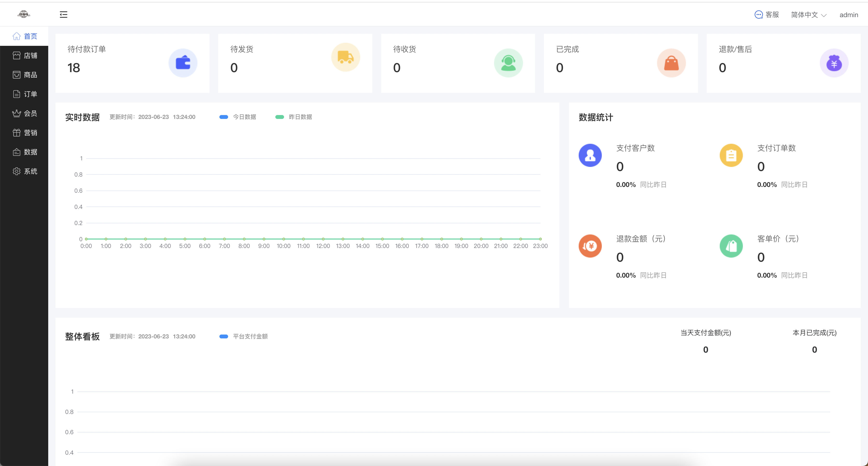Screen dimensions: 868x466
Task: Click the yellow clipboard icon for 支付订单数
Action: 731,155
